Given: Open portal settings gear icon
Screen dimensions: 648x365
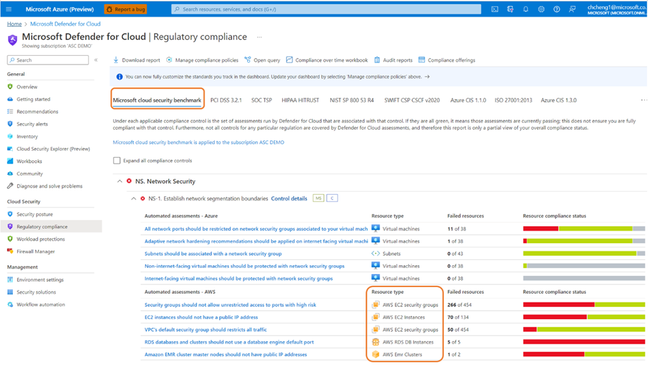Looking at the screenshot, I should pos(541,9).
